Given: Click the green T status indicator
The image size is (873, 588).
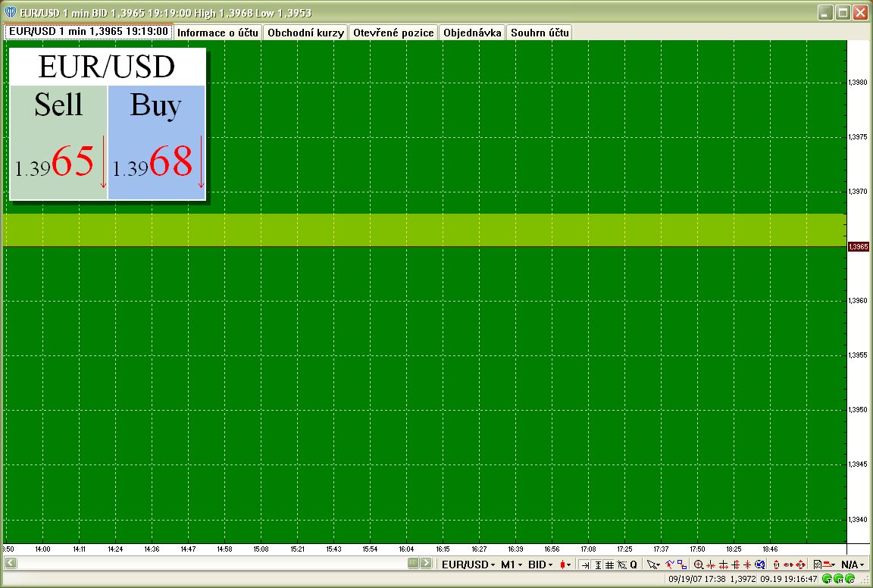Looking at the screenshot, I should click(x=827, y=579).
